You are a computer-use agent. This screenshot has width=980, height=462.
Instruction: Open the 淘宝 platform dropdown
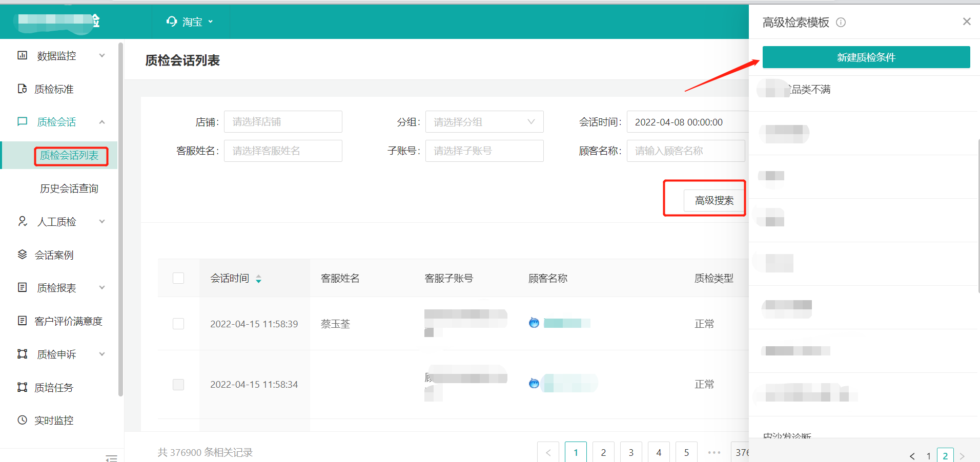point(190,22)
